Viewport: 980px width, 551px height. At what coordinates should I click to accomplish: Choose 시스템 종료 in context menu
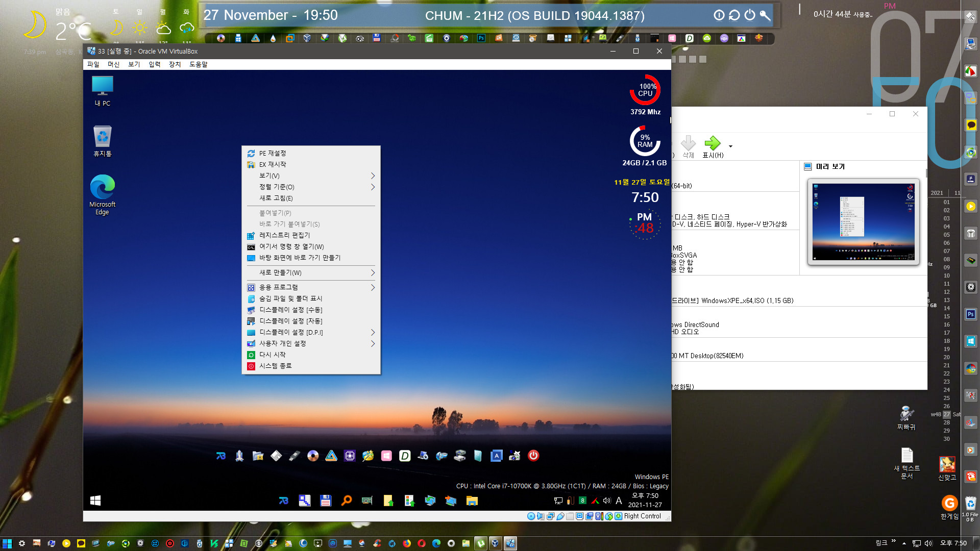coord(311,366)
